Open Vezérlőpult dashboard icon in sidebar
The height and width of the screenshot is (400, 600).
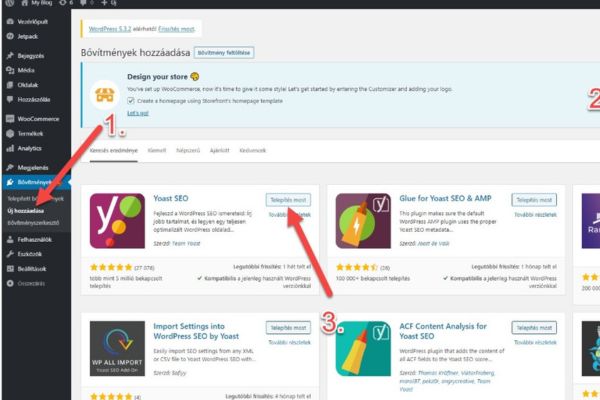tap(10, 21)
